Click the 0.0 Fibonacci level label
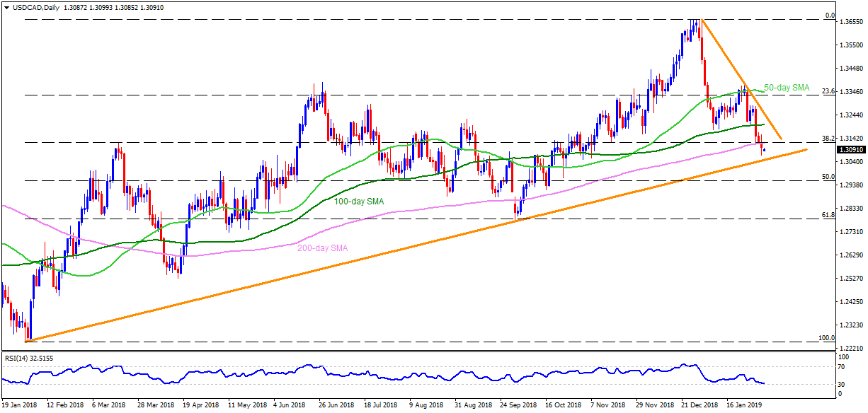The height and width of the screenshot is (413, 868). coord(830,16)
